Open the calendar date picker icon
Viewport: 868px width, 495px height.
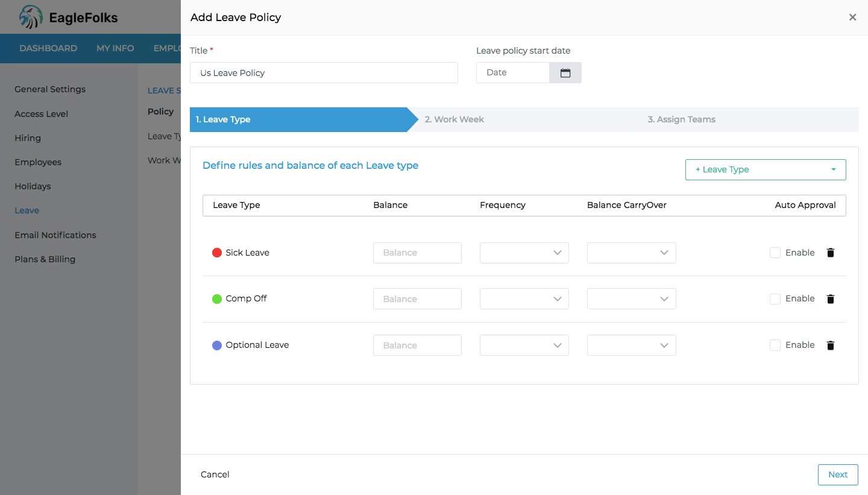[565, 72]
